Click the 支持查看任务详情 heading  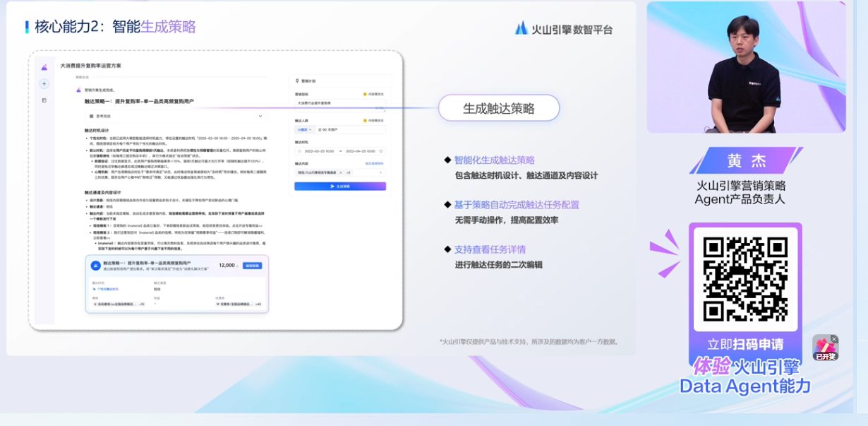490,249
